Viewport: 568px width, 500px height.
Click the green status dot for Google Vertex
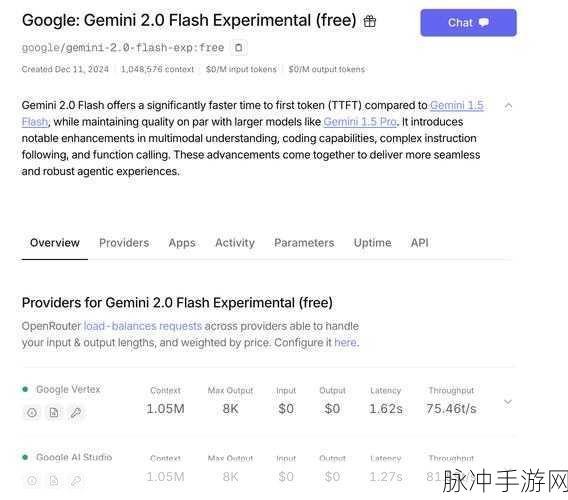(x=25, y=389)
